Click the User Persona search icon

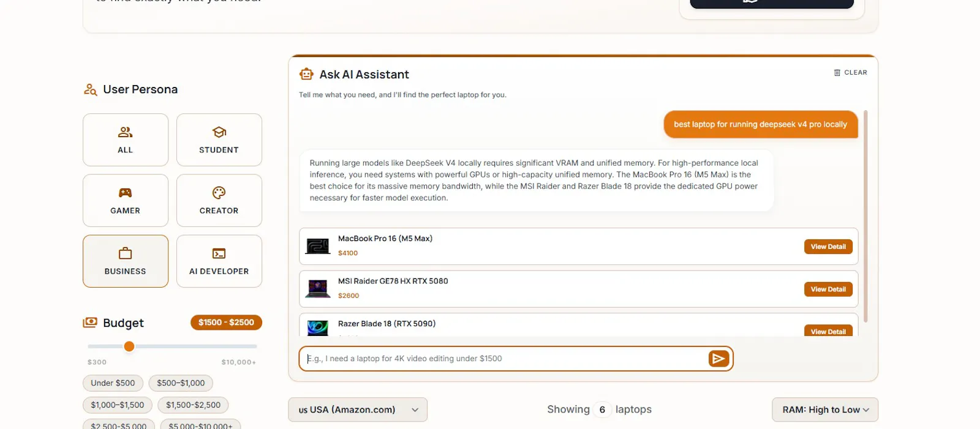91,89
